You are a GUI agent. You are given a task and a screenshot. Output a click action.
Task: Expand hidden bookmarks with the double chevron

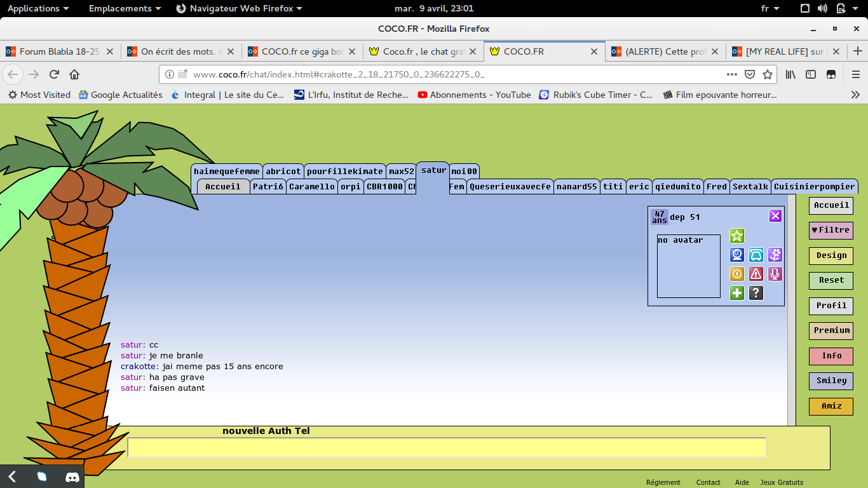(x=855, y=95)
